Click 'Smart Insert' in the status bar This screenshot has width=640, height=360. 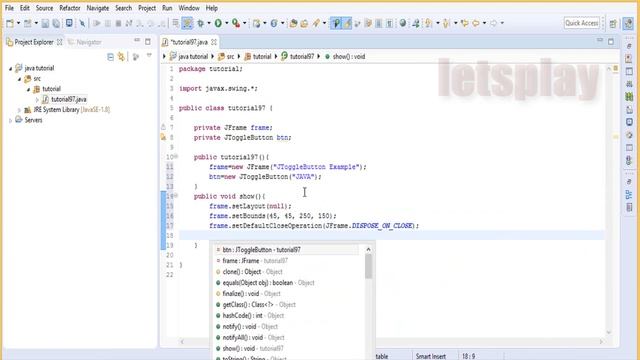431,356
